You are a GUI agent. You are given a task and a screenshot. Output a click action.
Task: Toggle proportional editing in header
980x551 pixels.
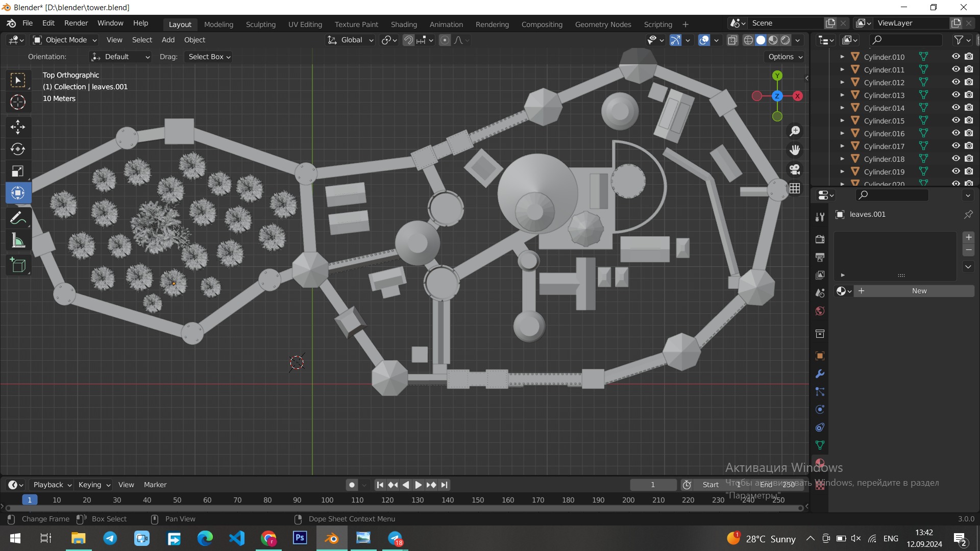445,40
